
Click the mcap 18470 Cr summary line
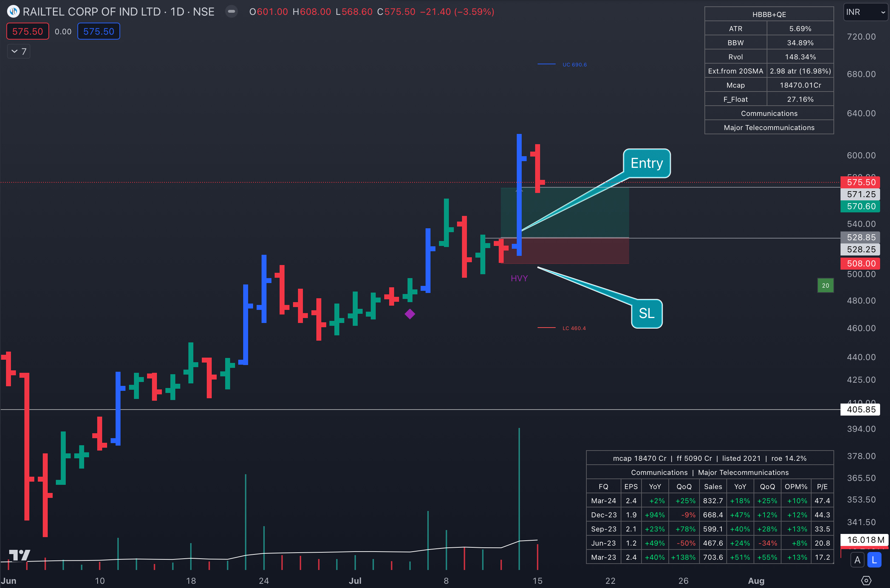[710, 458]
